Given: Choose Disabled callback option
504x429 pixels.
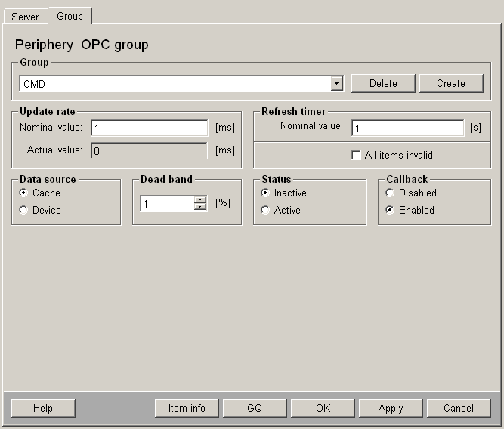Looking at the screenshot, I should [x=390, y=193].
